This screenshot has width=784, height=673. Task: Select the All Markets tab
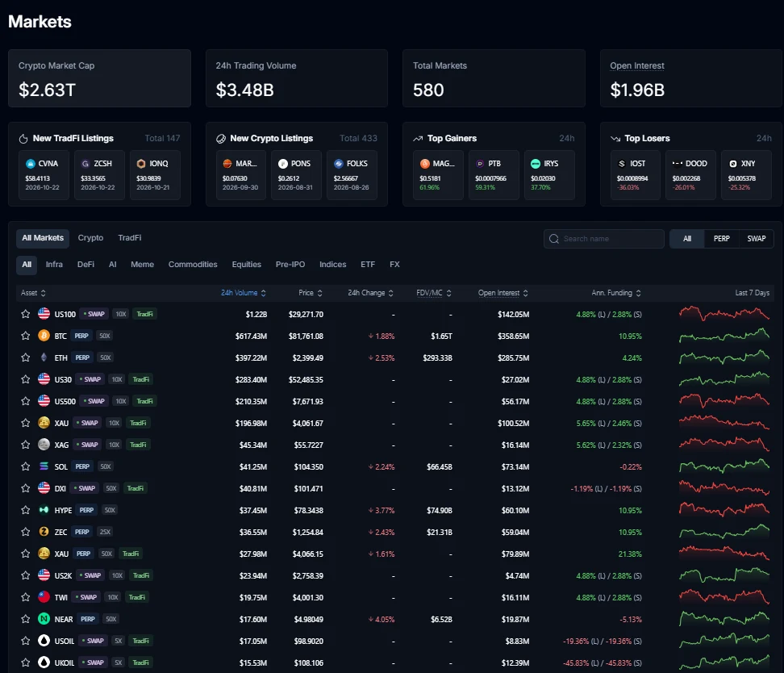point(43,238)
